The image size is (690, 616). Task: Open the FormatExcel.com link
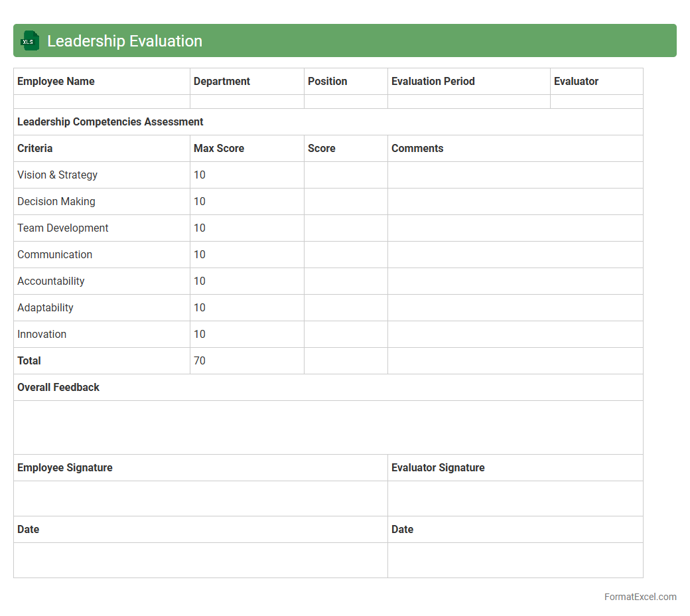(x=640, y=597)
